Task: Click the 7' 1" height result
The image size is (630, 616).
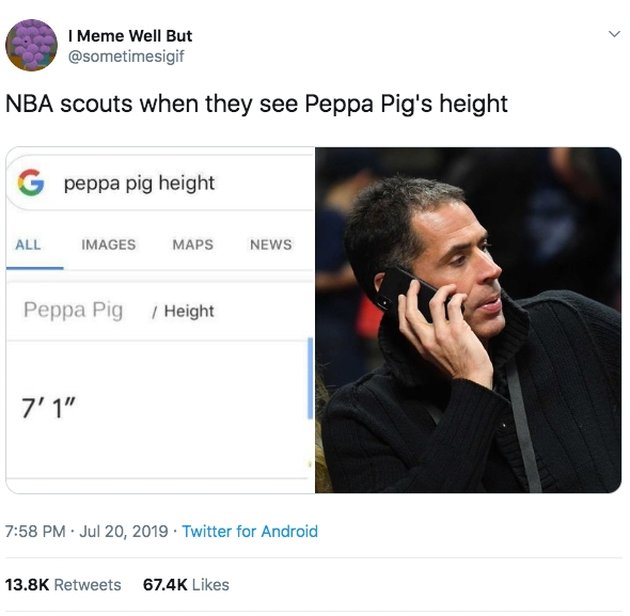Action: pos(49,408)
